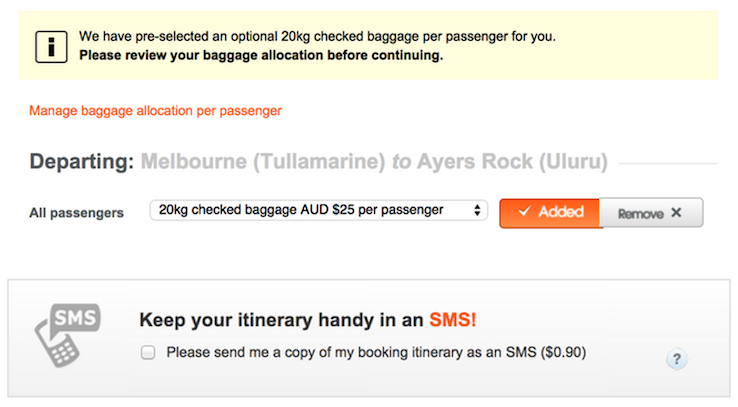Click the orange 'SMS!' heading text
The image size is (738, 407).
tap(452, 320)
